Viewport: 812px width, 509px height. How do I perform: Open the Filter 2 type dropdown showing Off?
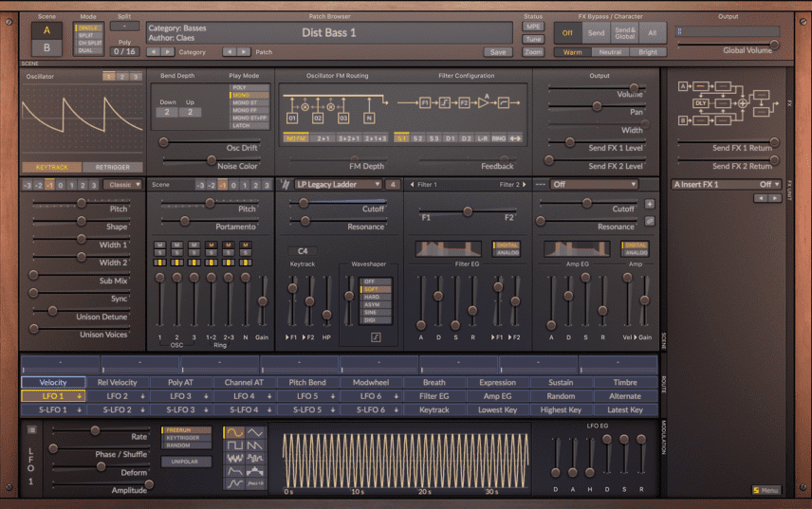(594, 184)
